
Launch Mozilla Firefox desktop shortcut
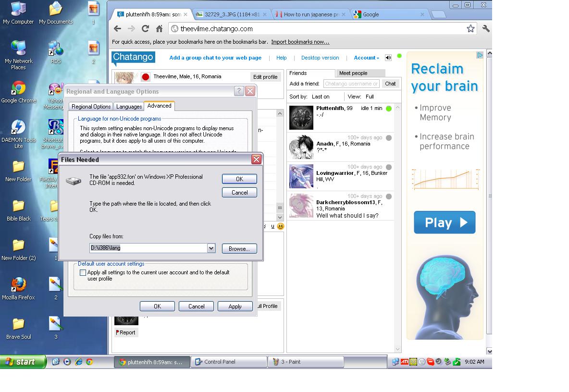tap(19, 289)
